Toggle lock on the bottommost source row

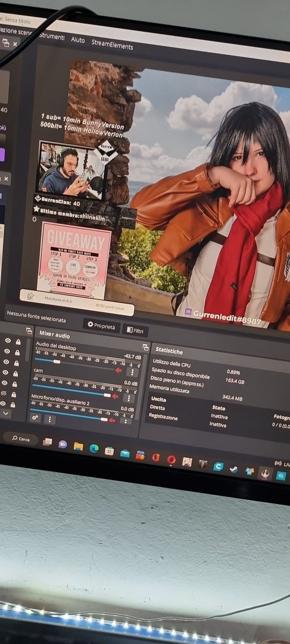click(x=12, y=404)
